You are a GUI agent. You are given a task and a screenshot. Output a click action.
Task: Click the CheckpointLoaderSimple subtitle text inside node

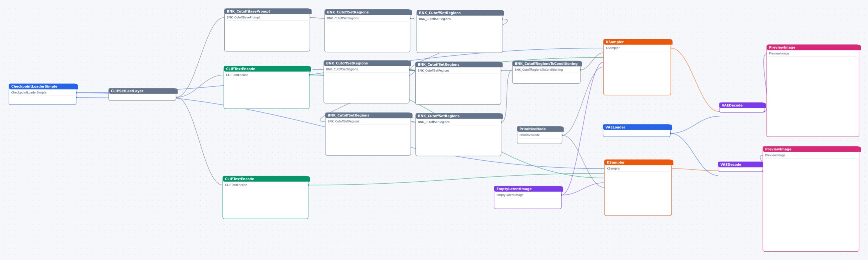29,92
